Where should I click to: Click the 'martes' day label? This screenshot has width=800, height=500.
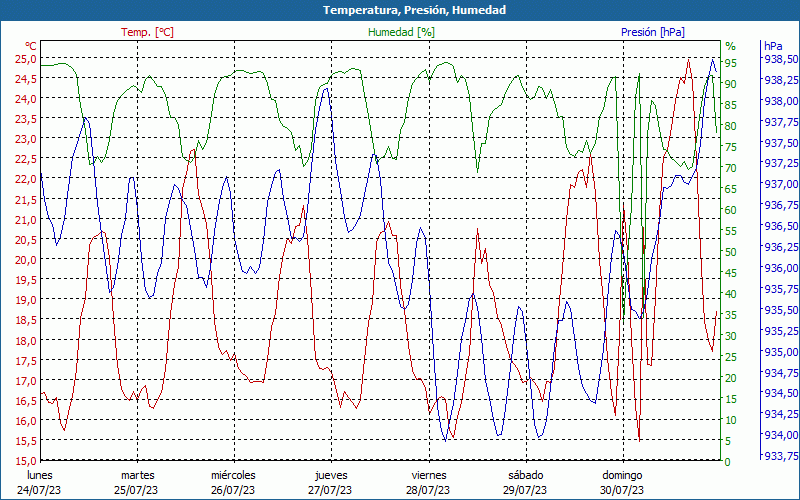click(x=137, y=476)
